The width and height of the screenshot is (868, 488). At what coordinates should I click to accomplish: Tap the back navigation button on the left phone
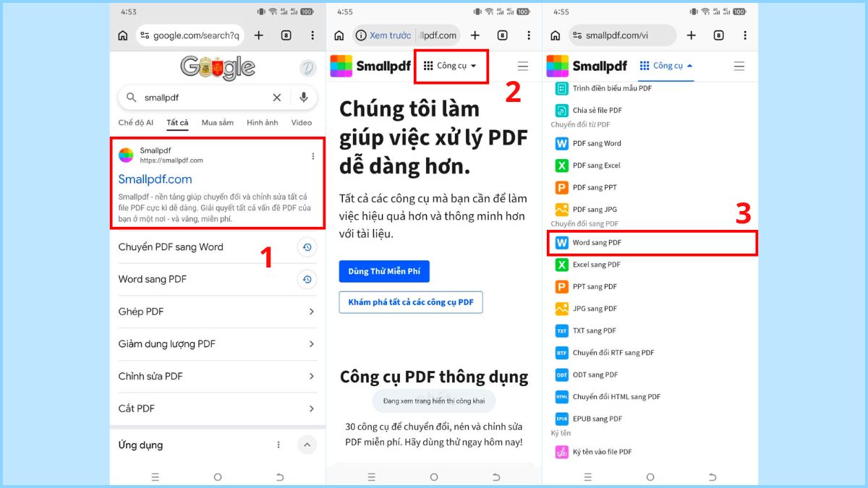[x=280, y=477]
